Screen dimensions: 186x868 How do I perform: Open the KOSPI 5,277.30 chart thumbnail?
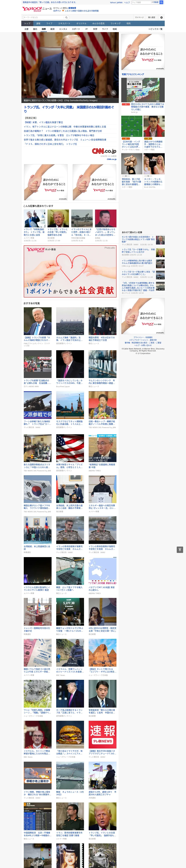[70, 612]
